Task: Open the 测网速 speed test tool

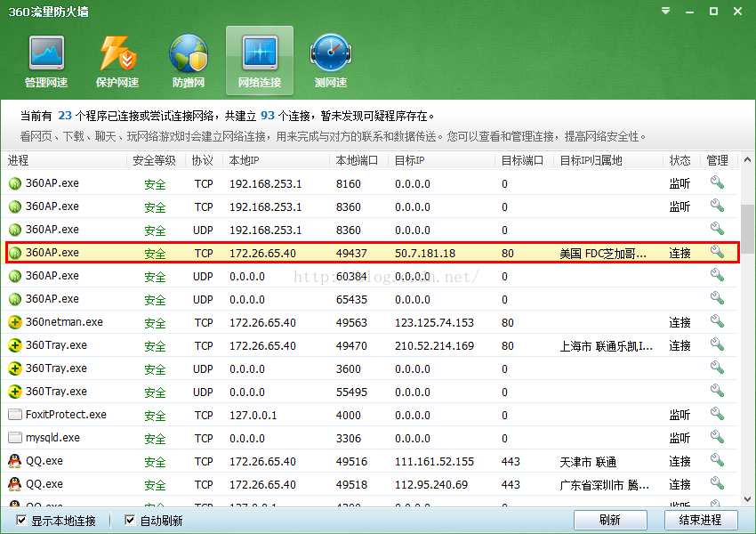Action: tap(331, 61)
